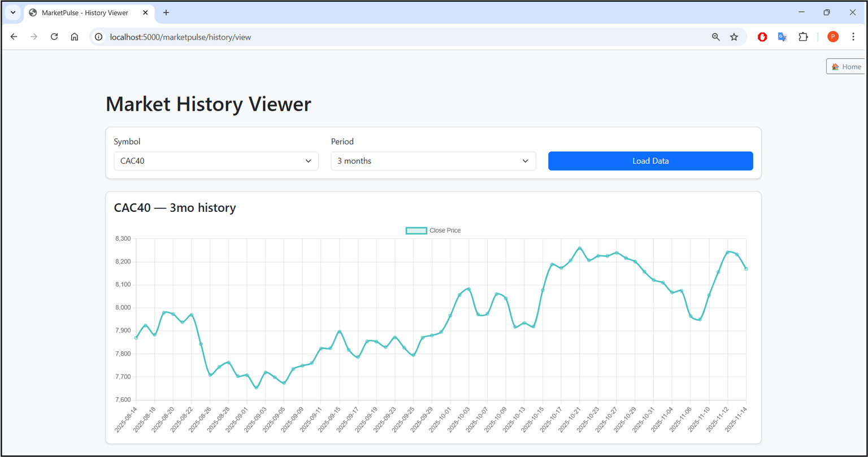The height and width of the screenshot is (457, 868).
Task: Follow the Home link
Action: (845, 66)
